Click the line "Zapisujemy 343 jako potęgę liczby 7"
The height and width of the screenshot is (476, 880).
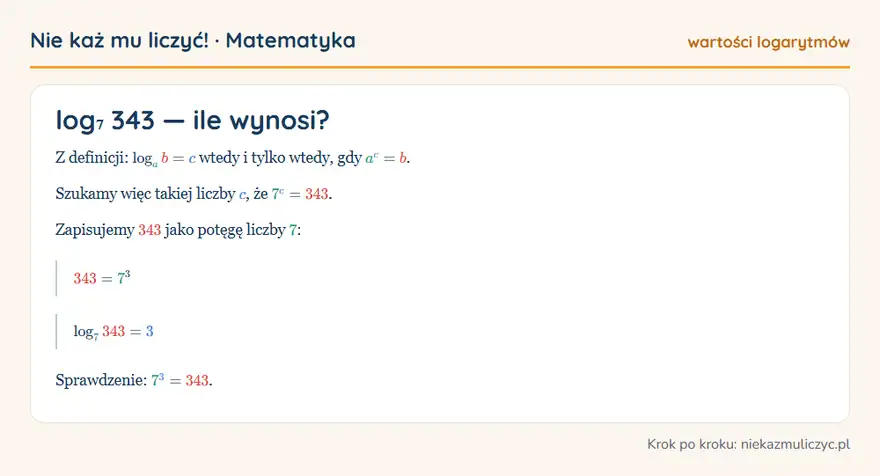[178, 230]
